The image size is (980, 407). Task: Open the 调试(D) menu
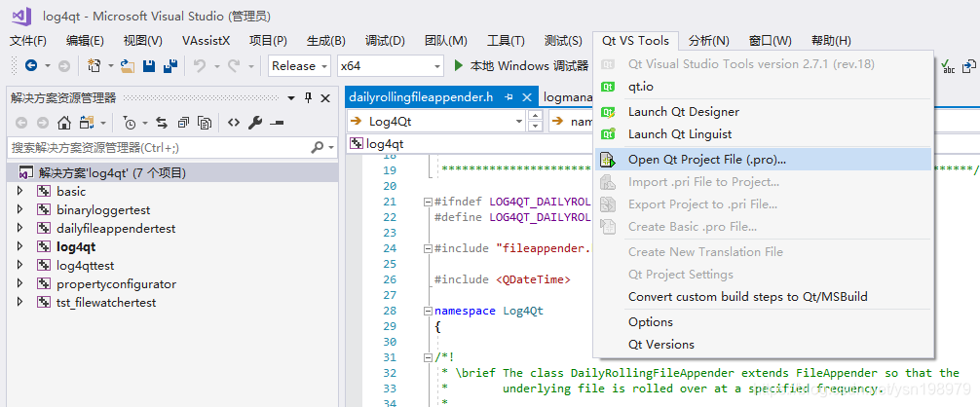[385, 41]
